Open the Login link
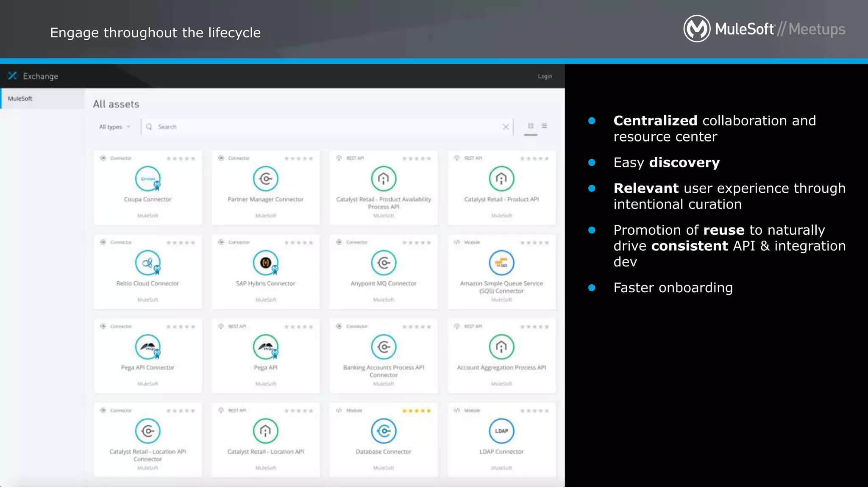This screenshot has height=488, width=868. pyautogui.click(x=545, y=76)
